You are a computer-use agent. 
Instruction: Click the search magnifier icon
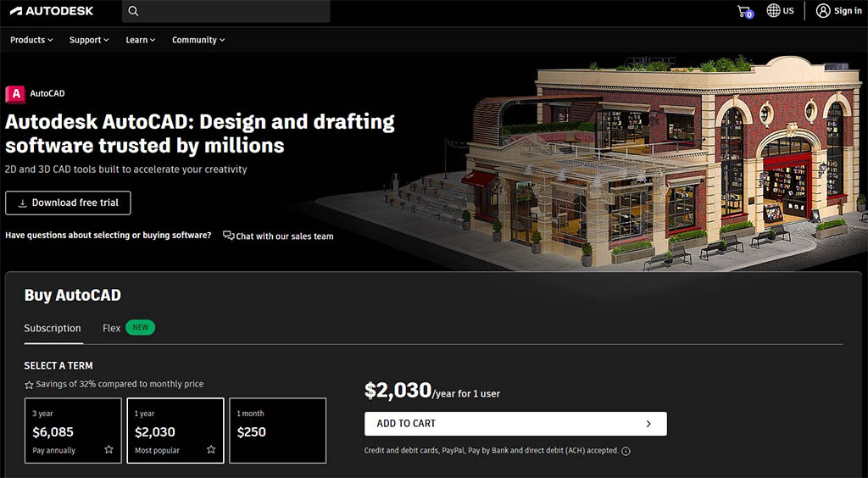[x=133, y=11]
